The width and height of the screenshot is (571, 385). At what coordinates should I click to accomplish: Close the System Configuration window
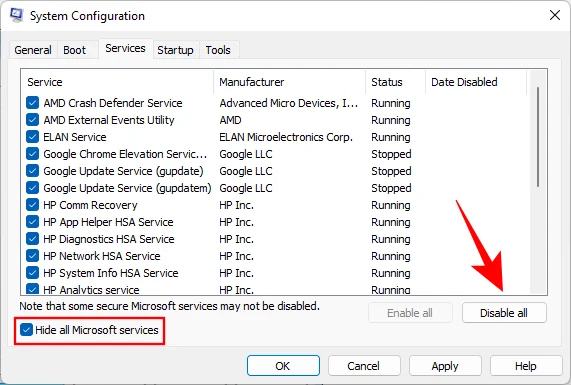[555, 15]
